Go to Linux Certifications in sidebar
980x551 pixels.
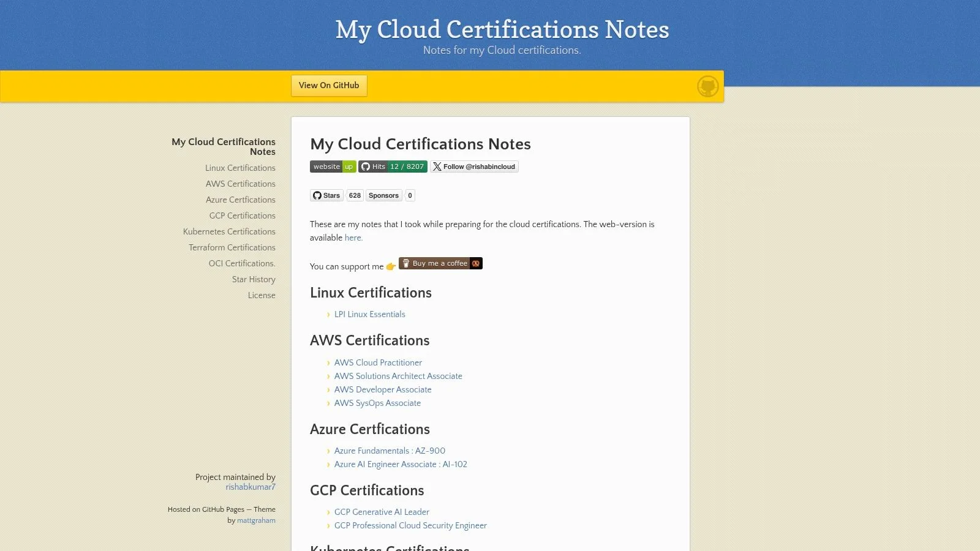[240, 168]
